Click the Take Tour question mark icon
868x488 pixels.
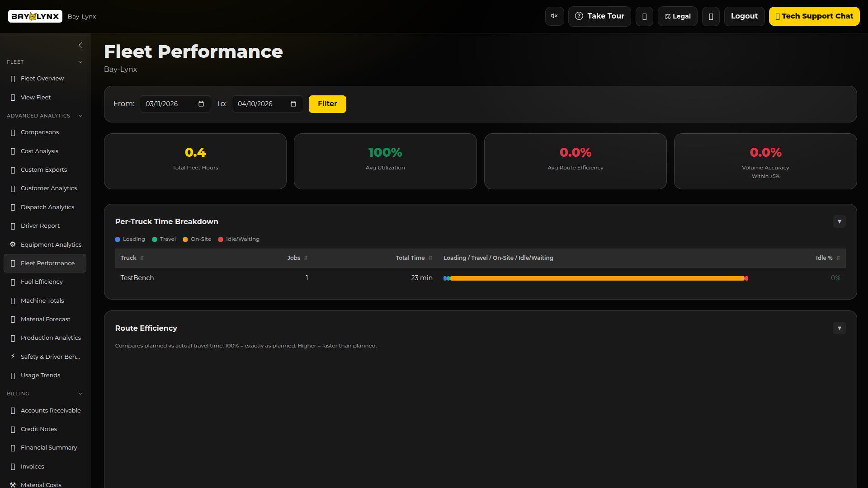(579, 16)
